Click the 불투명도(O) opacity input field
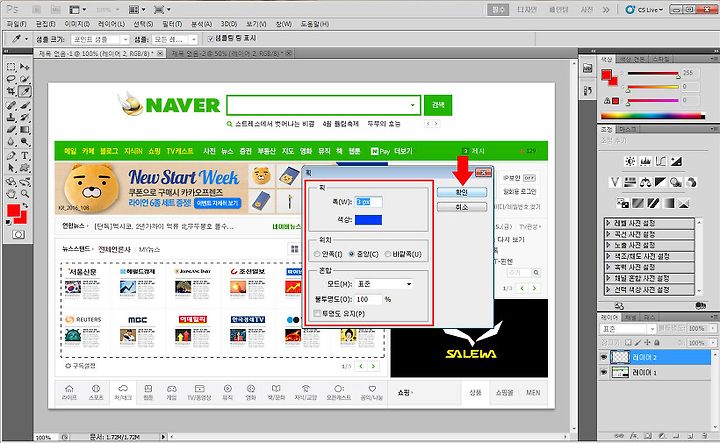Viewport: 720px width, 443px height. tap(368, 299)
